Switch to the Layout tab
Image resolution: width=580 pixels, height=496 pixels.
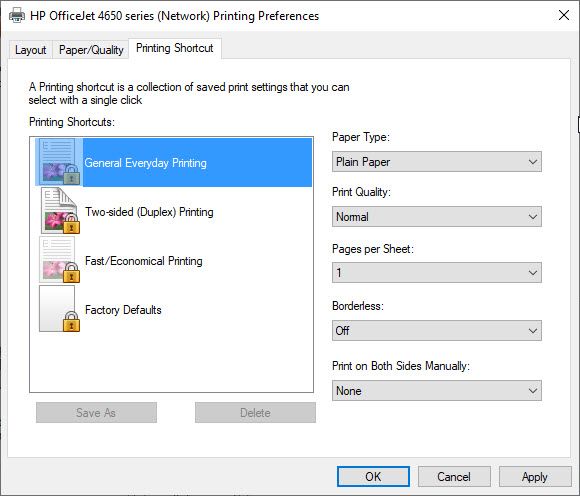tap(31, 50)
